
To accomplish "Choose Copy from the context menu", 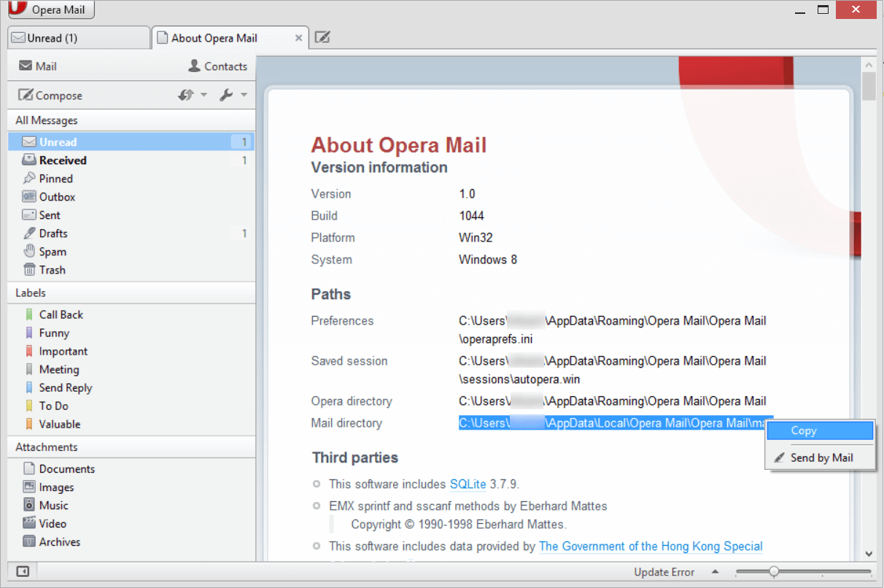I will point(821,430).
